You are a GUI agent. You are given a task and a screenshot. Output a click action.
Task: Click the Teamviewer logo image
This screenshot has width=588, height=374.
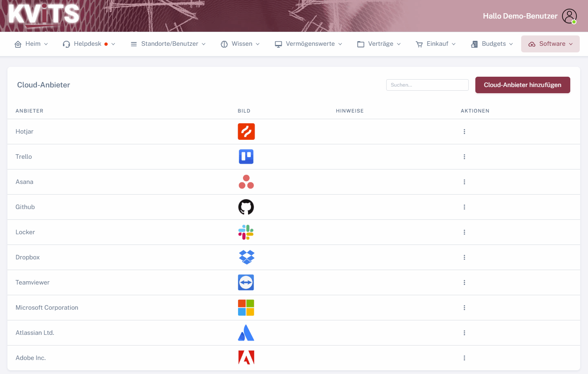tap(246, 282)
